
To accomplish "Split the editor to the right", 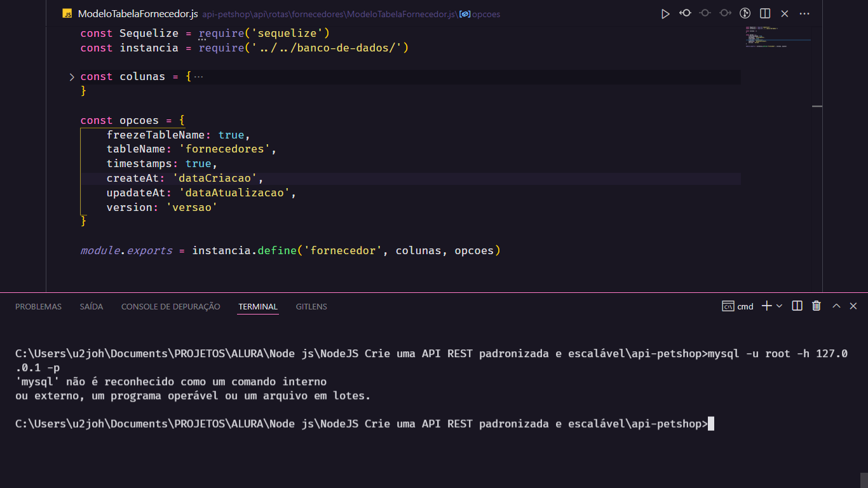I will click(x=765, y=13).
